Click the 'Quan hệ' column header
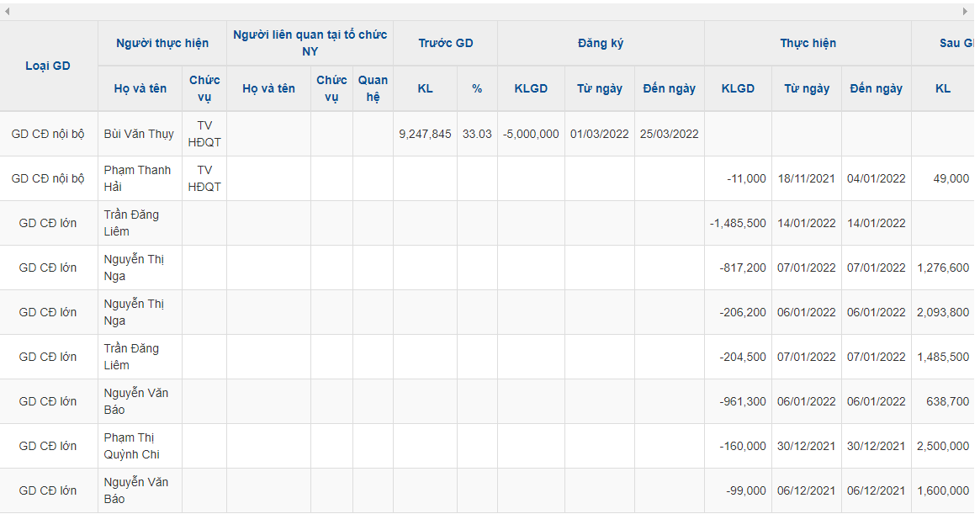 tap(373, 88)
